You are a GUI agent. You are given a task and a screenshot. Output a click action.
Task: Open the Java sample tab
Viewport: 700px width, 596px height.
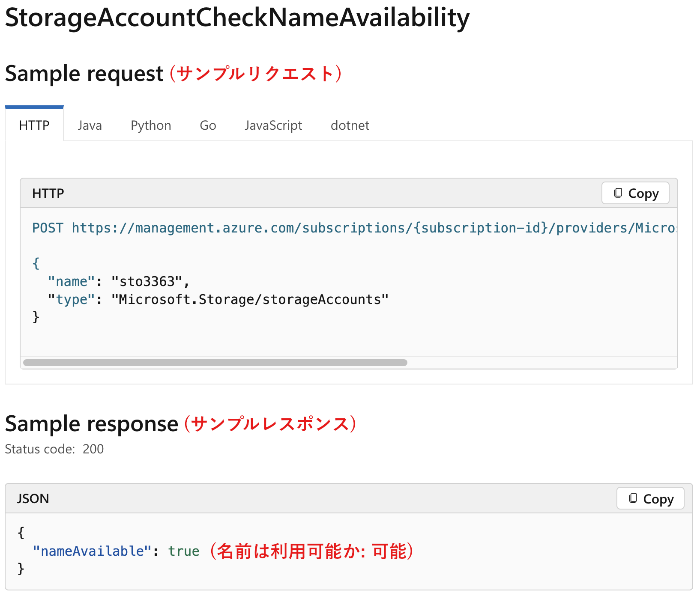90,125
